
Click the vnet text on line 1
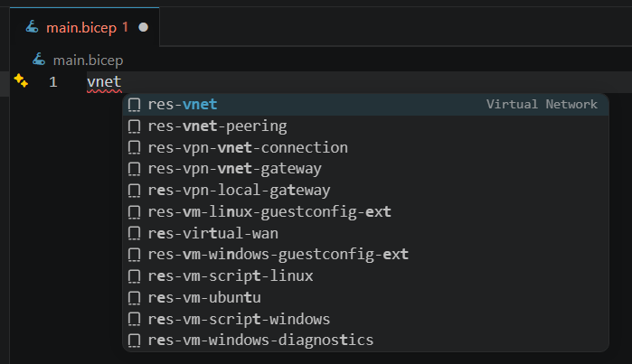[x=104, y=82]
